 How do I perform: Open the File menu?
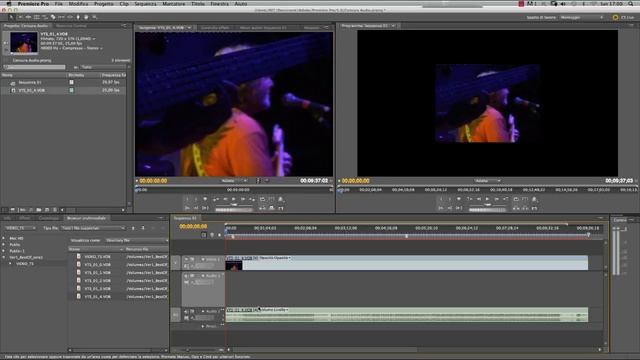tap(59, 4)
